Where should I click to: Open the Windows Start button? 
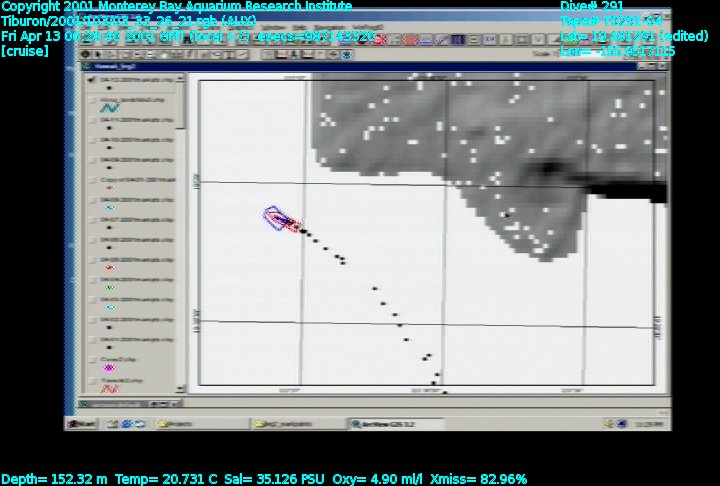[86, 424]
